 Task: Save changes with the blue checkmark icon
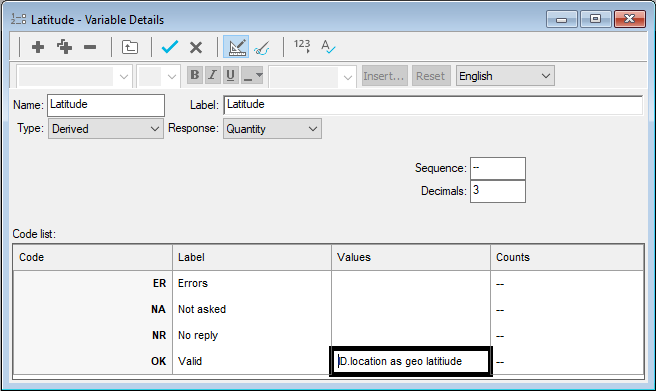(x=170, y=47)
